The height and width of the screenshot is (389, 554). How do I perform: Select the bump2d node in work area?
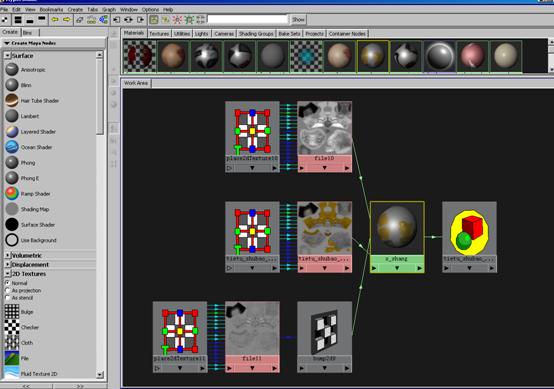(x=324, y=337)
